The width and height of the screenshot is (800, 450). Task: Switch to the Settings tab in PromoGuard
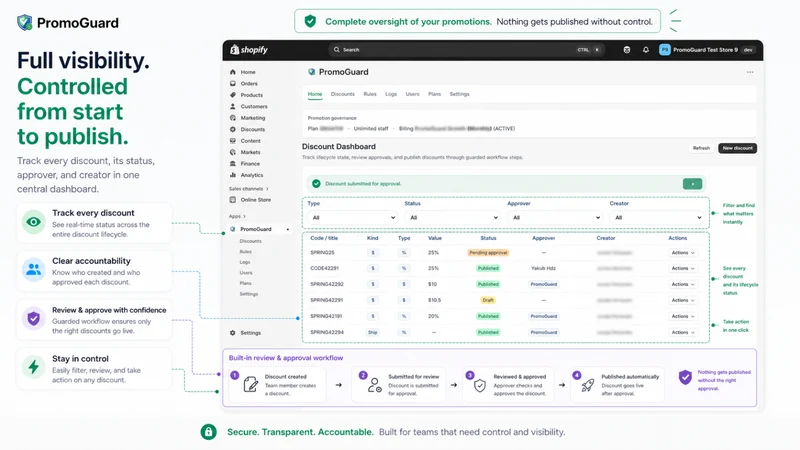click(459, 94)
